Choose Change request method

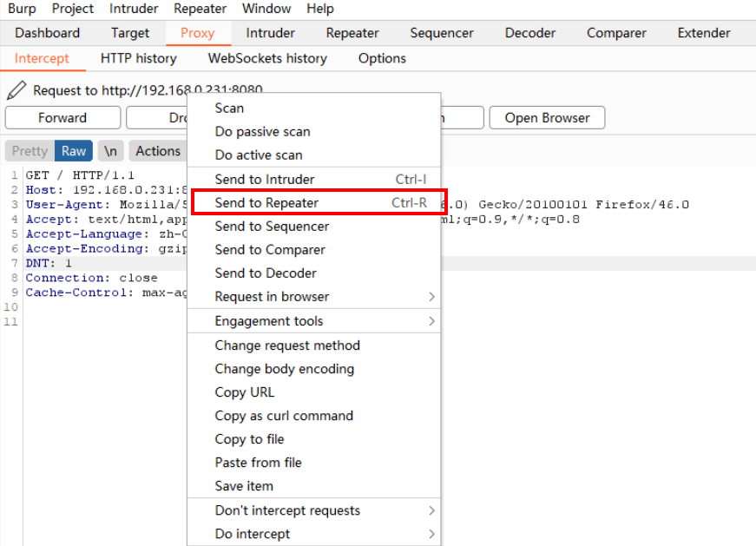(x=314, y=345)
